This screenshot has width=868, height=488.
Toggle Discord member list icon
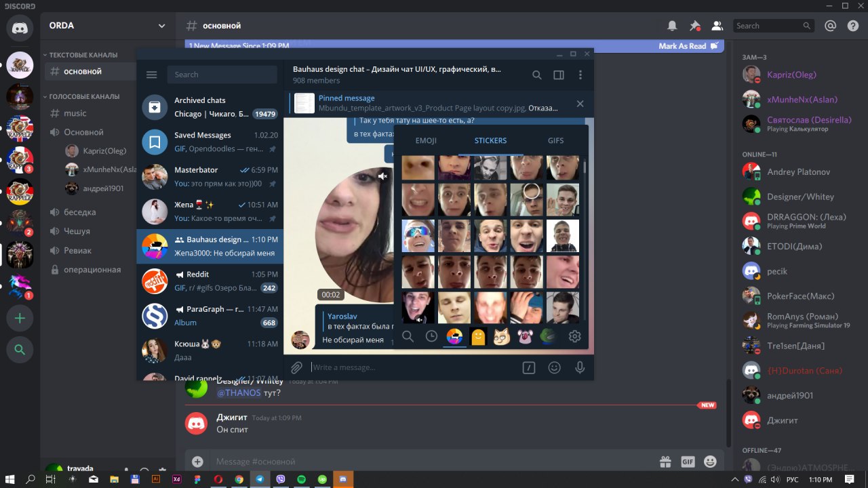[x=717, y=26]
